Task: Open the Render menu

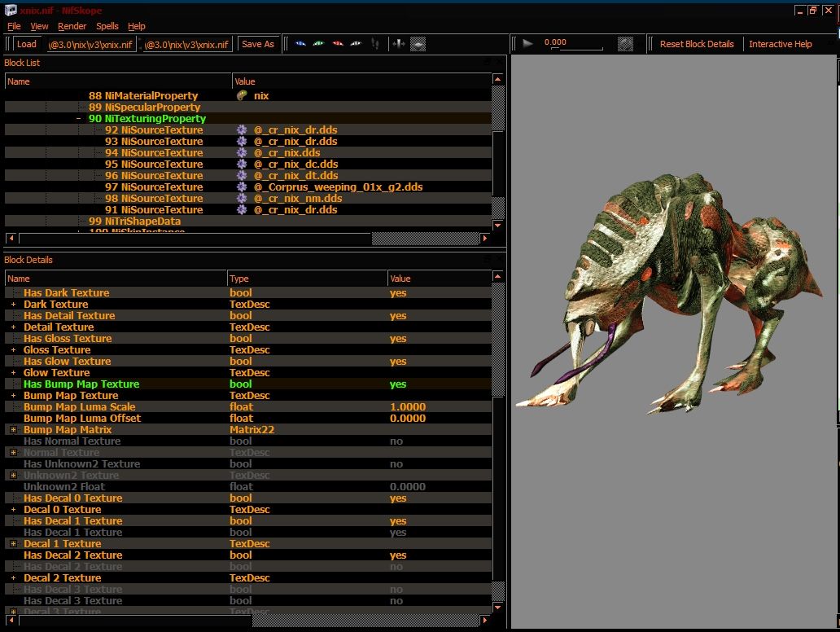Action: [x=72, y=26]
